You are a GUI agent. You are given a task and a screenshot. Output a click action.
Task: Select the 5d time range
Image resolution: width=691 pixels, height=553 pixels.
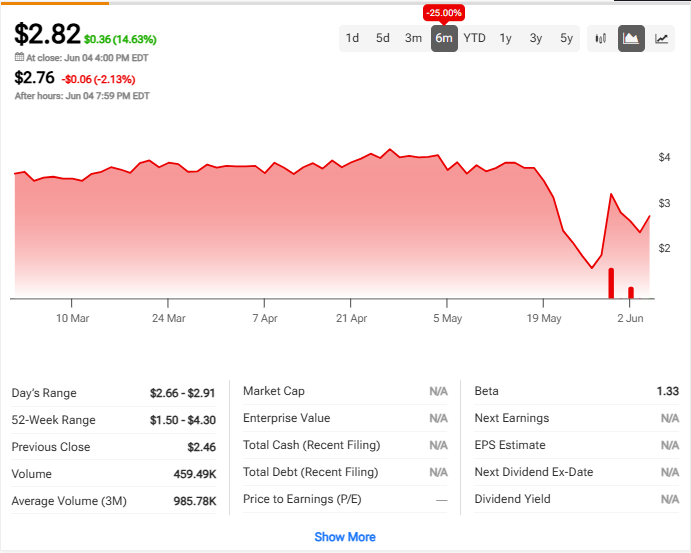click(x=383, y=38)
